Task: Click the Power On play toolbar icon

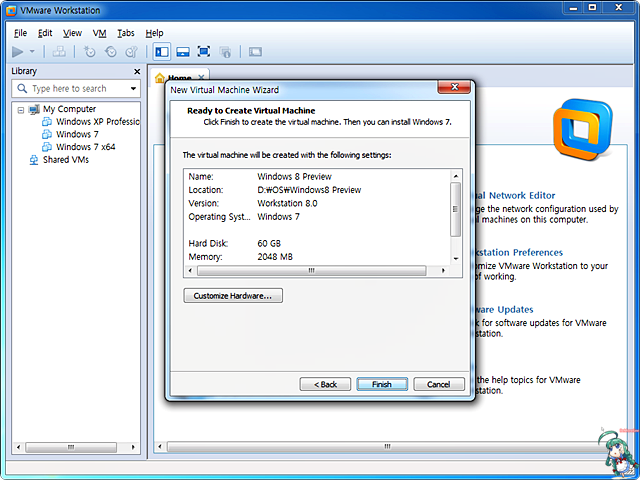Action: point(18,52)
